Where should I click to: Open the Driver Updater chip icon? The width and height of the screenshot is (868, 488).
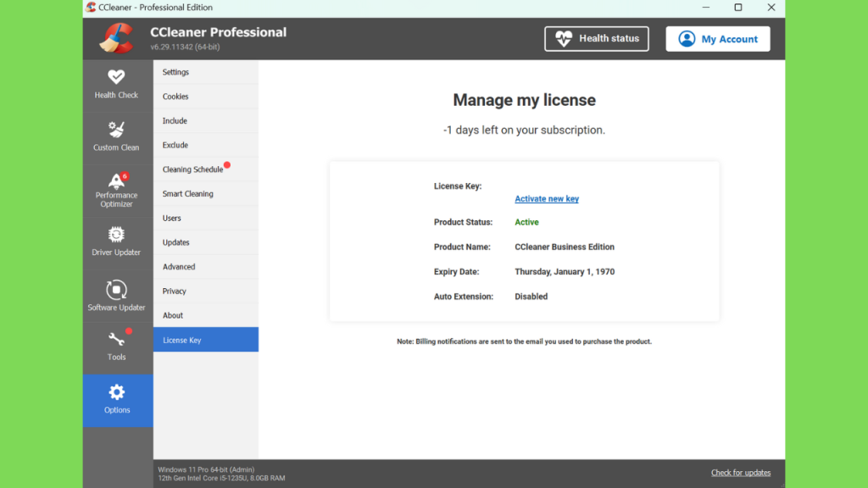116,235
